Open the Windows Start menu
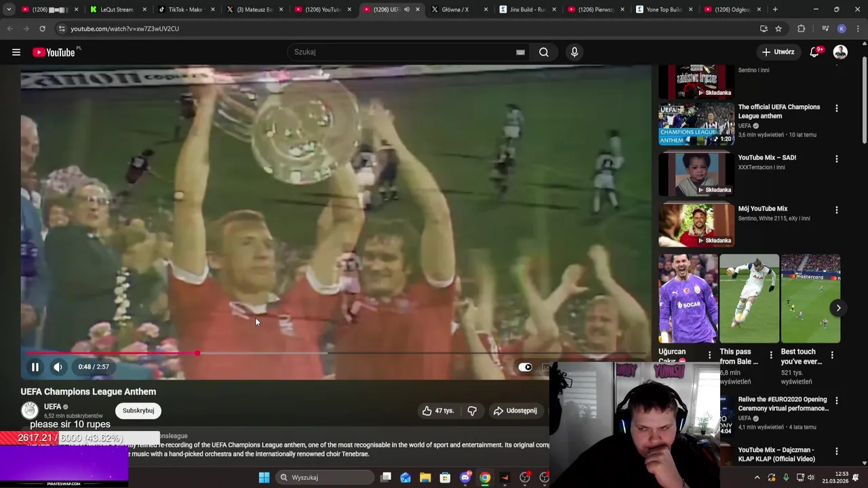The image size is (868, 488). [x=264, y=477]
